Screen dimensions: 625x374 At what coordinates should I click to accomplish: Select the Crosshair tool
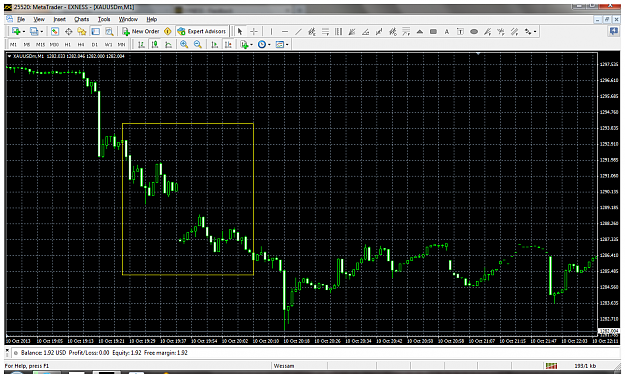tap(254, 31)
